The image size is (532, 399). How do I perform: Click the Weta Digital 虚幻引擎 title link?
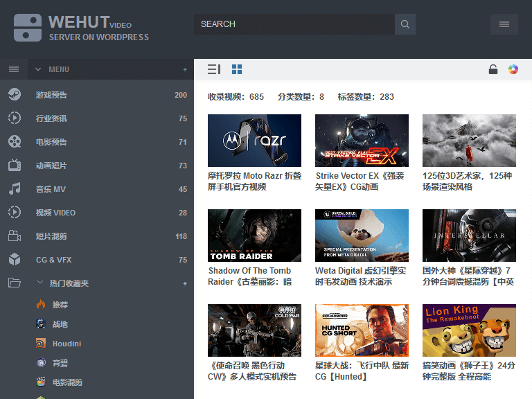(x=360, y=276)
